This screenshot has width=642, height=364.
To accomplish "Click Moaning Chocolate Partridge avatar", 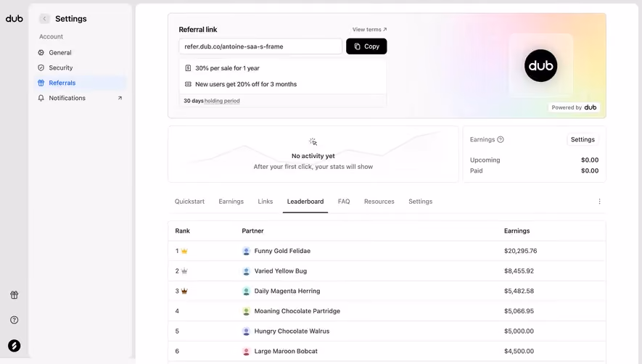I will click(246, 311).
